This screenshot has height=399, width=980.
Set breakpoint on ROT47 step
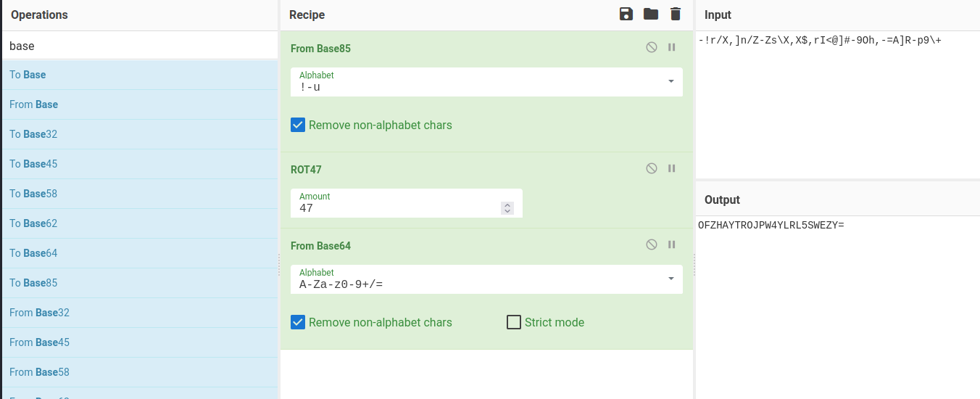[x=672, y=169]
